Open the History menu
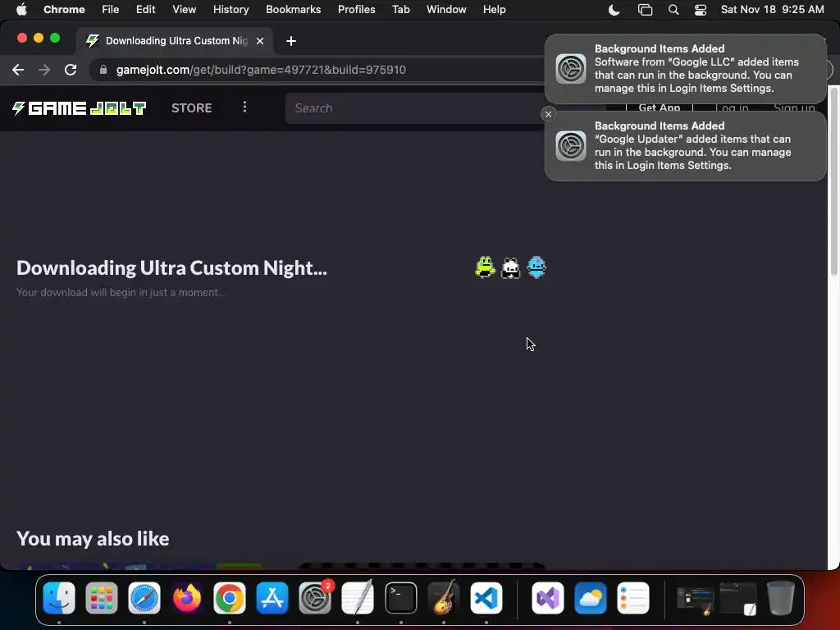Image resolution: width=840 pixels, height=630 pixels. (231, 10)
